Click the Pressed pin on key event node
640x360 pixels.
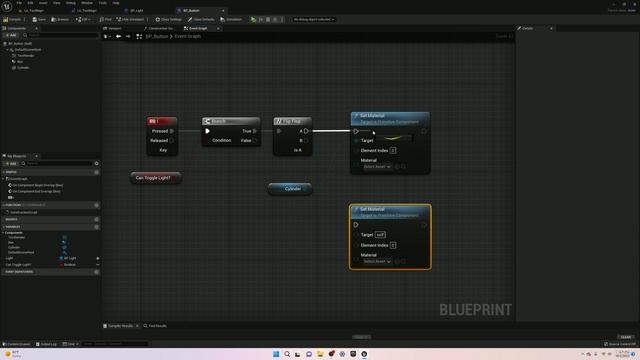[x=172, y=131]
